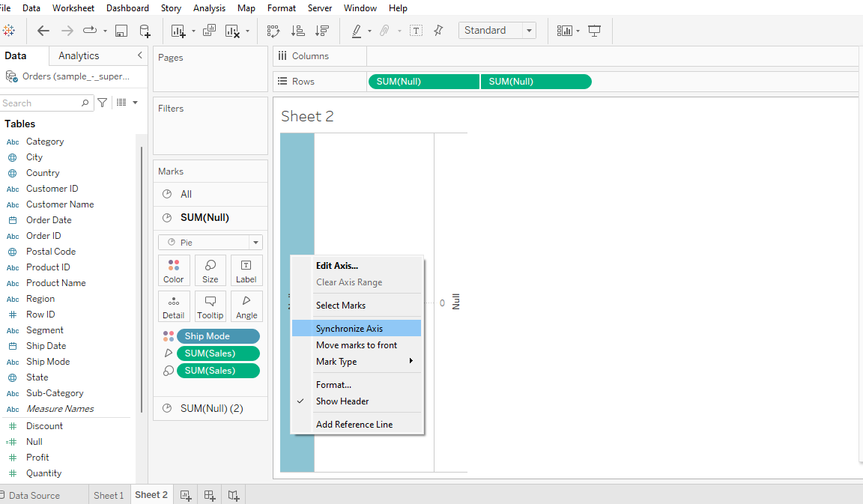
Task: Click the Save workbook icon
Action: tap(121, 30)
